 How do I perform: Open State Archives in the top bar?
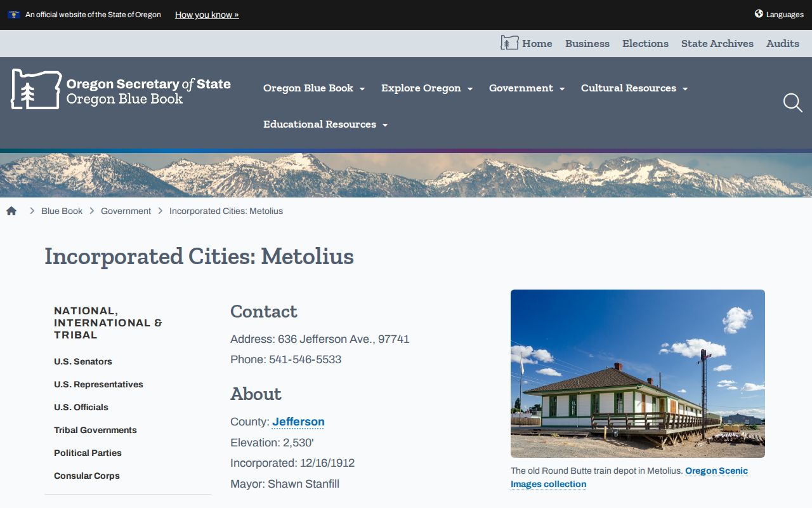717,43
